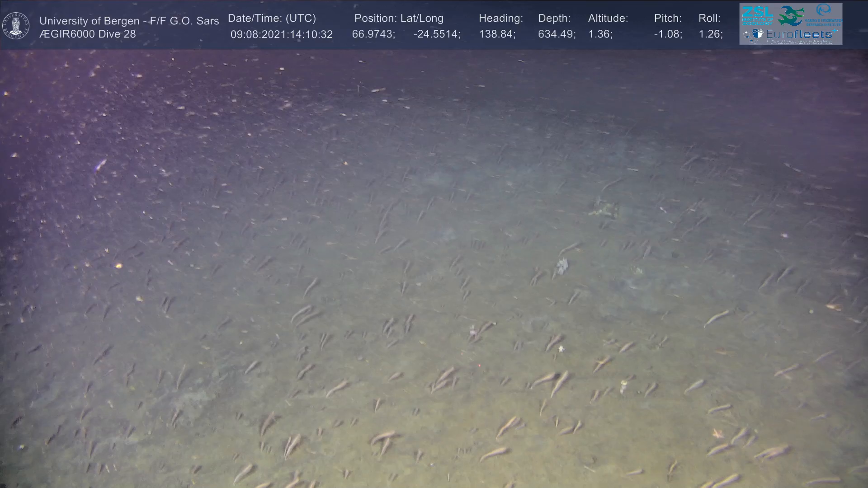
Task: Click the green-blue twin fish logo
Action: (x=791, y=15)
